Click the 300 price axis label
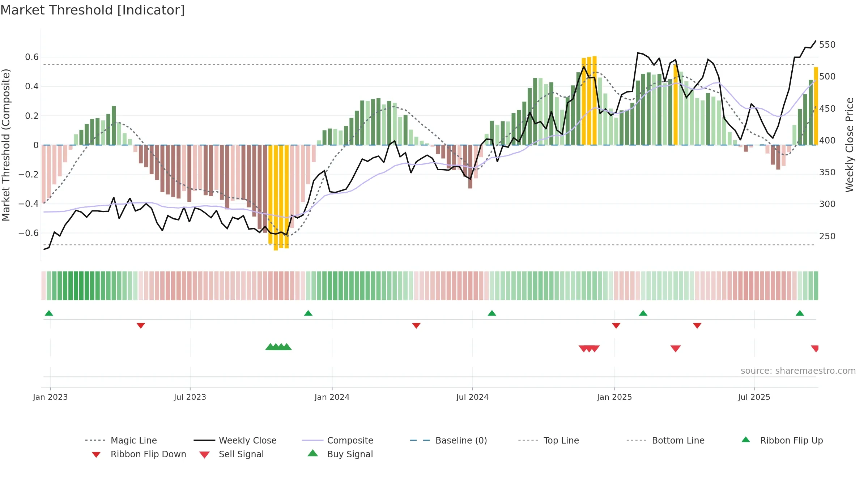 click(827, 204)
